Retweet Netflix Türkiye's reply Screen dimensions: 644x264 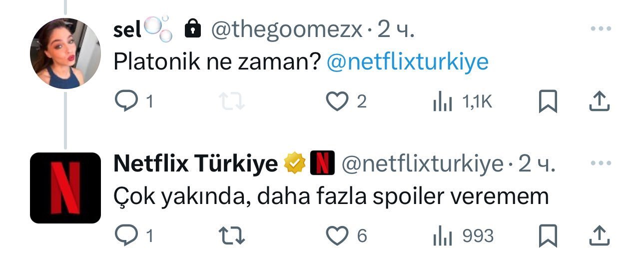(232, 235)
